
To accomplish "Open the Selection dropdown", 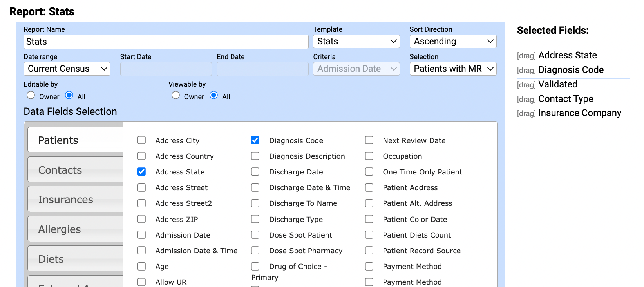I will point(453,69).
